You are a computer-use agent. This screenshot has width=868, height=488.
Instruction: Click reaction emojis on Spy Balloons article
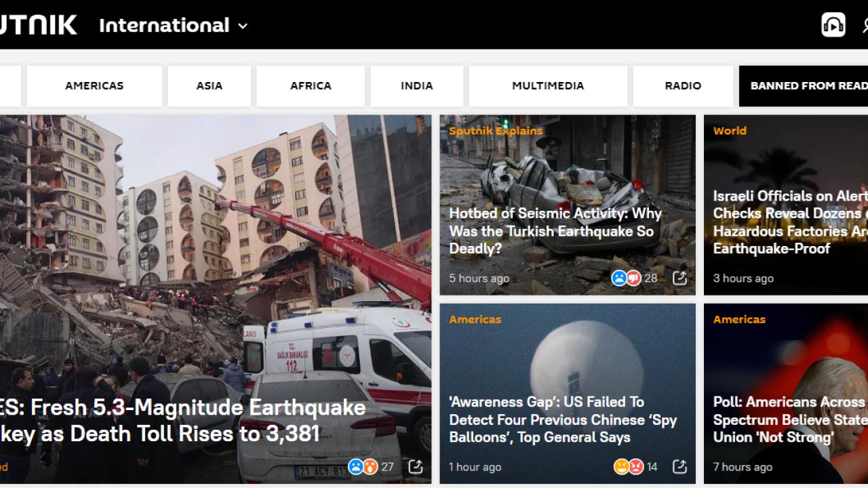click(628, 466)
